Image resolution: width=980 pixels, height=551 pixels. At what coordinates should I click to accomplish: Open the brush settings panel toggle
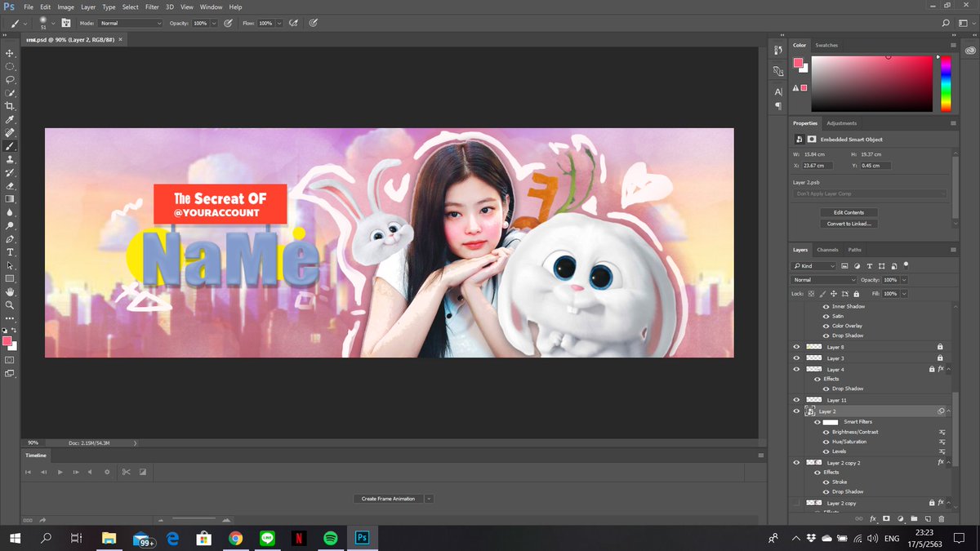(66, 24)
